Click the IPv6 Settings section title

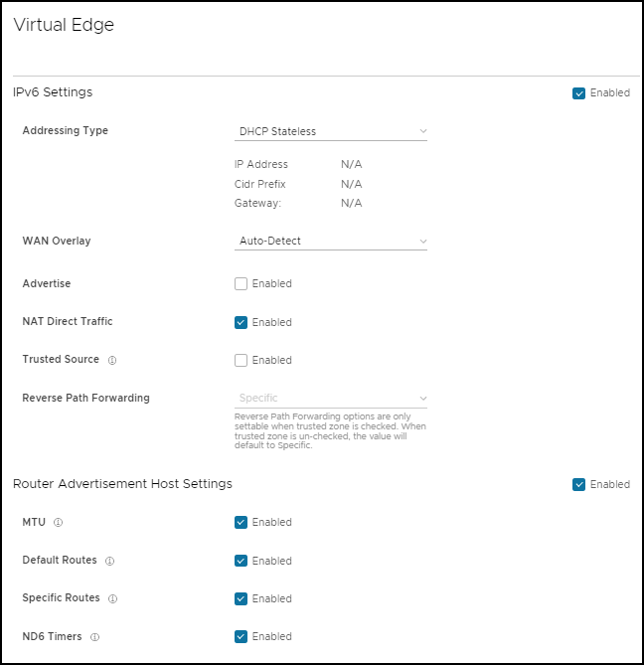click(53, 92)
